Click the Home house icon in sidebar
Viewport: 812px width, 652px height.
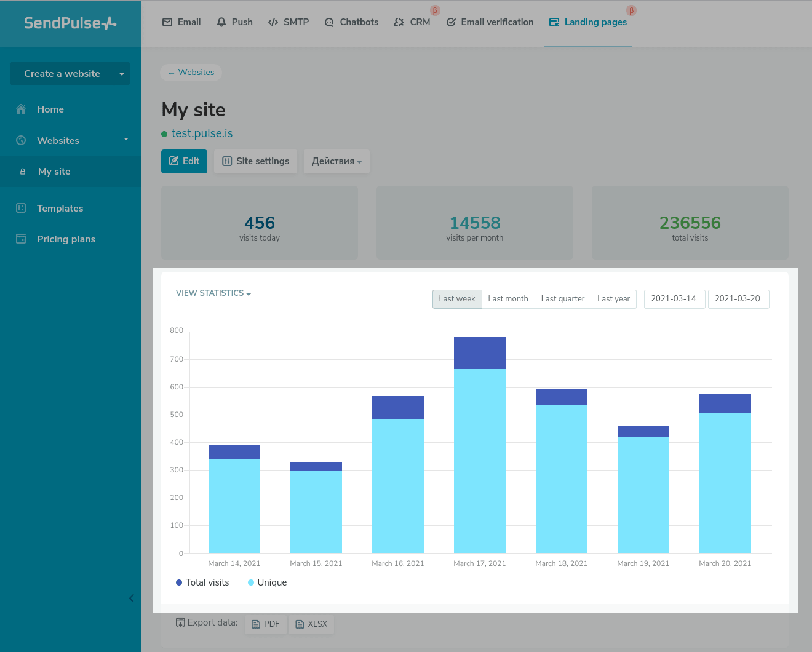click(x=21, y=109)
